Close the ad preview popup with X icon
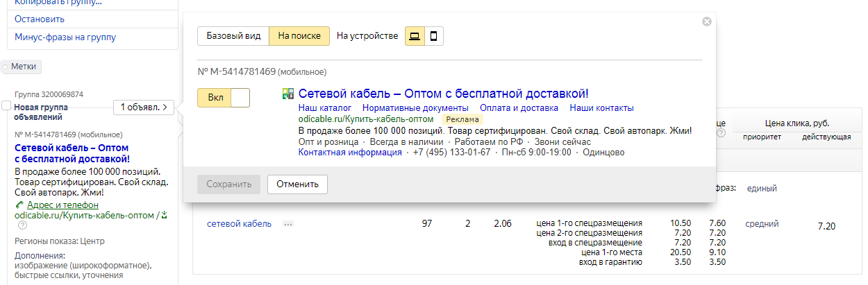Image resolution: width=868 pixels, height=285 pixels. pyautogui.click(x=707, y=21)
